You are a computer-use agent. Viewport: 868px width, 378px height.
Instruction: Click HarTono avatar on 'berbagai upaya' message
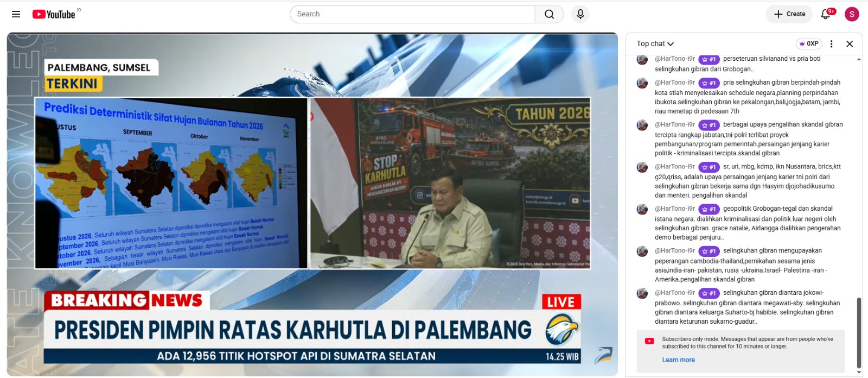point(642,125)
